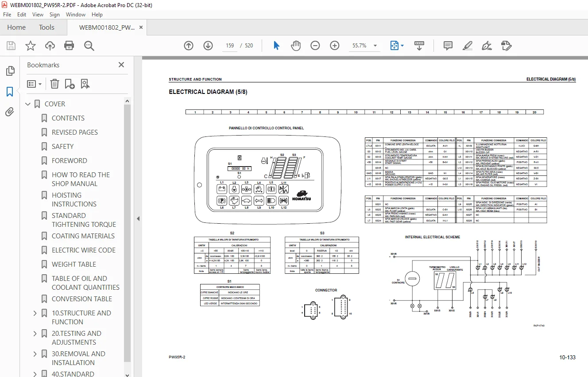Open ELECTRIC WIRE CODE bookmark

tap(84, 250)
